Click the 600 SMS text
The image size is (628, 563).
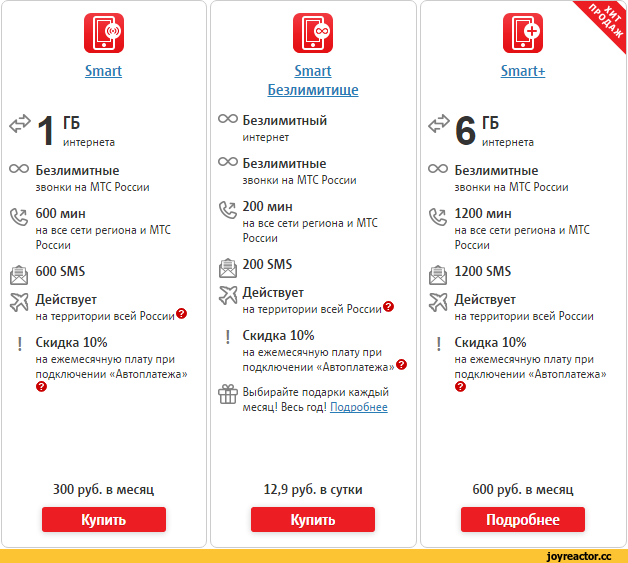(60, 271)
